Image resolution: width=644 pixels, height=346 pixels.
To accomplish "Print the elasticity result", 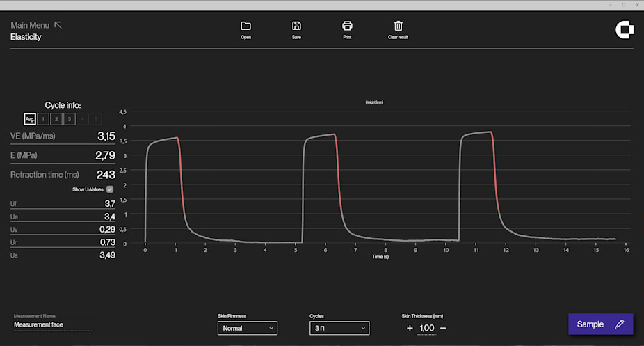I will [x=347, y=26].
